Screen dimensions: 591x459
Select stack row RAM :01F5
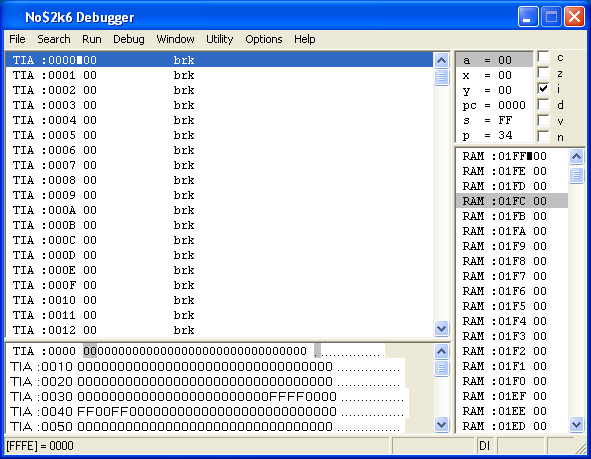click(x=512, y=306)
